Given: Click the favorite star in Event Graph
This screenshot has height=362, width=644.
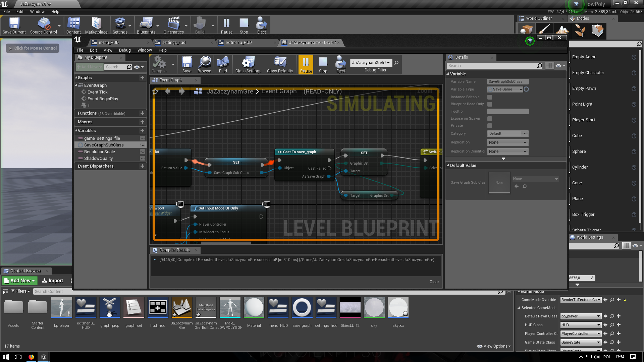Looking at the screenshot, I should (155, 92).
